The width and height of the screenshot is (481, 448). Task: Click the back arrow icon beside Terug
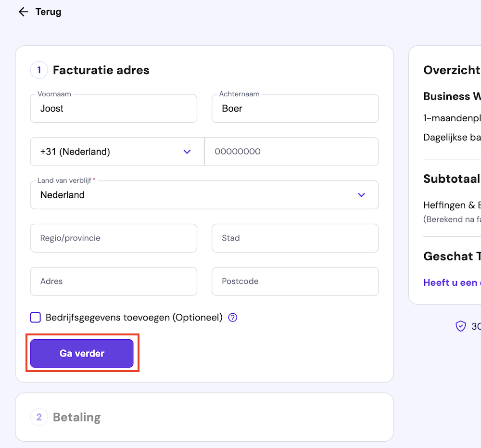point(23,12)
